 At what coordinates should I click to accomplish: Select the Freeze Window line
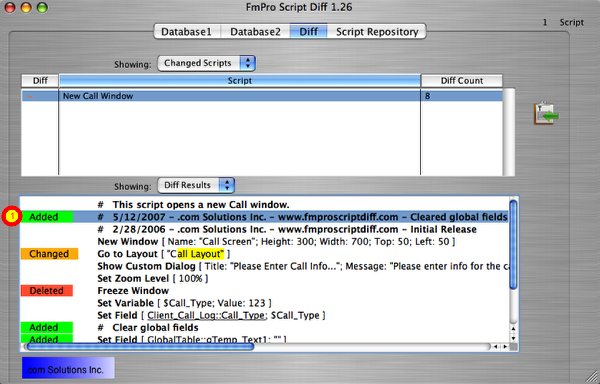[133, 290]
